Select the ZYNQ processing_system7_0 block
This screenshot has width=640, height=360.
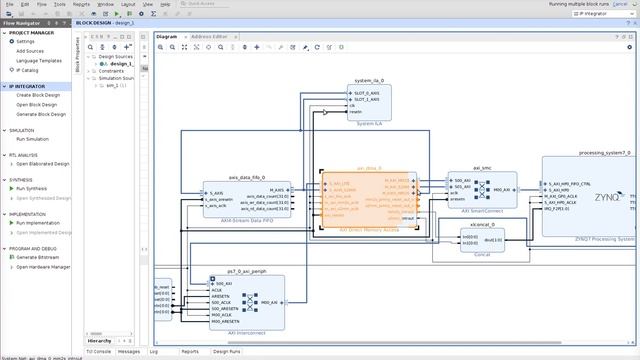[x=589, y=196]
